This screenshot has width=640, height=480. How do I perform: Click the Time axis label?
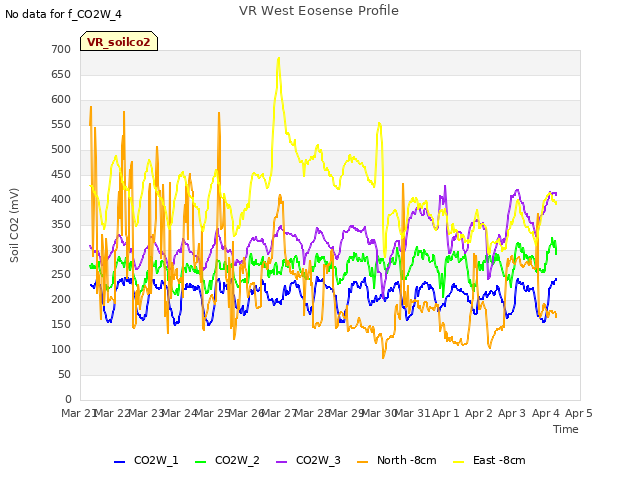pyautogui.click(x=566, y=429)
